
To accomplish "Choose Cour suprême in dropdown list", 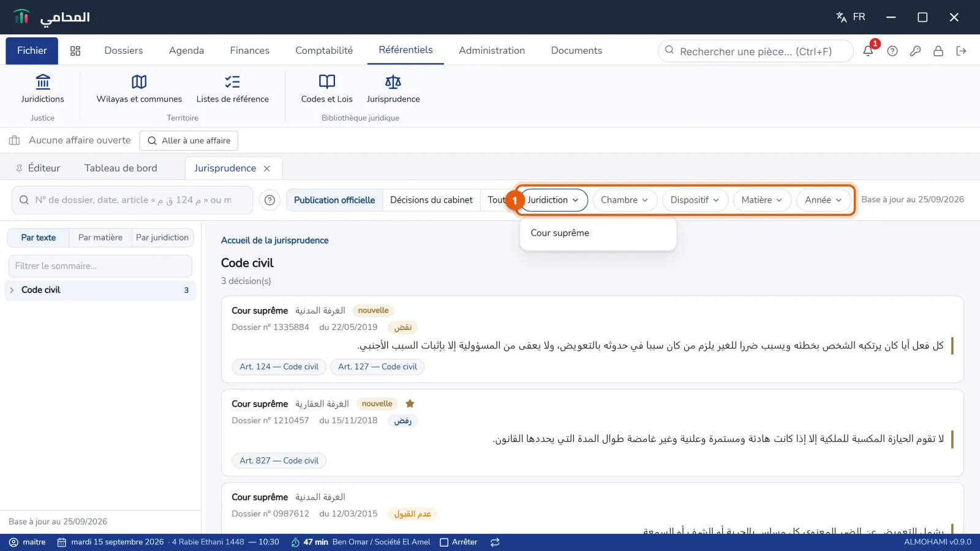I will coord(598,233).
